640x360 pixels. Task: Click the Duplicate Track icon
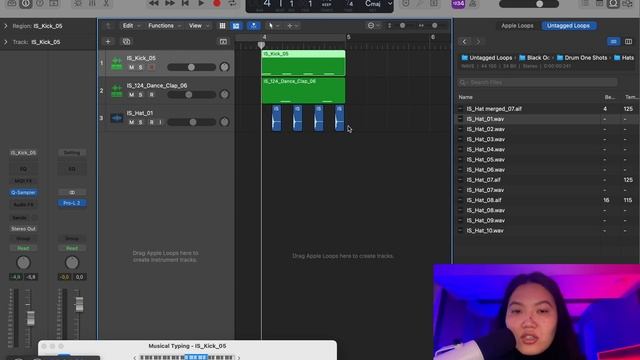coord(127,42)
